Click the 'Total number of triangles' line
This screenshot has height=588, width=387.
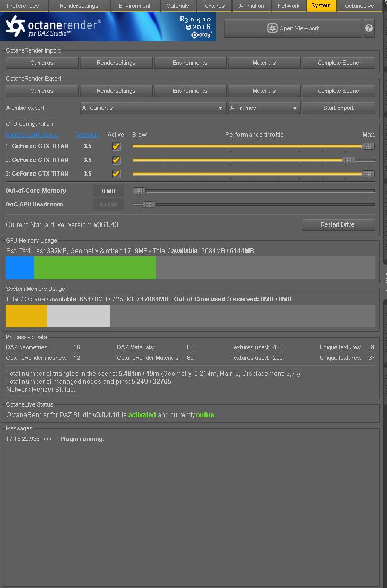[x=153, y=374]
